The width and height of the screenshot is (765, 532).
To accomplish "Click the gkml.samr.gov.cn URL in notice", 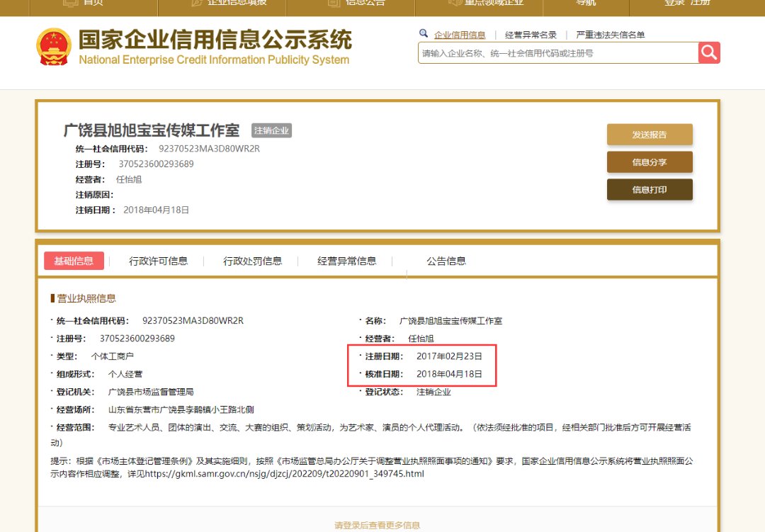I will coord(285,473).
